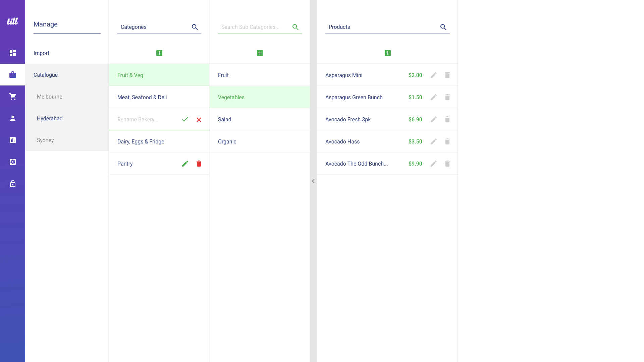Click the Search Sub Categories field
Screen dimensions: 644x362
[x=253, y=27]
